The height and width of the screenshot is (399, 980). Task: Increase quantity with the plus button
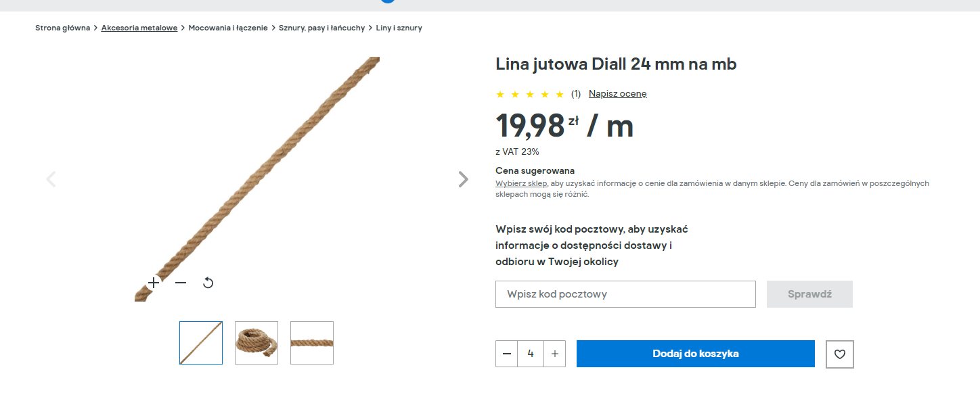(x=555, y=354)
